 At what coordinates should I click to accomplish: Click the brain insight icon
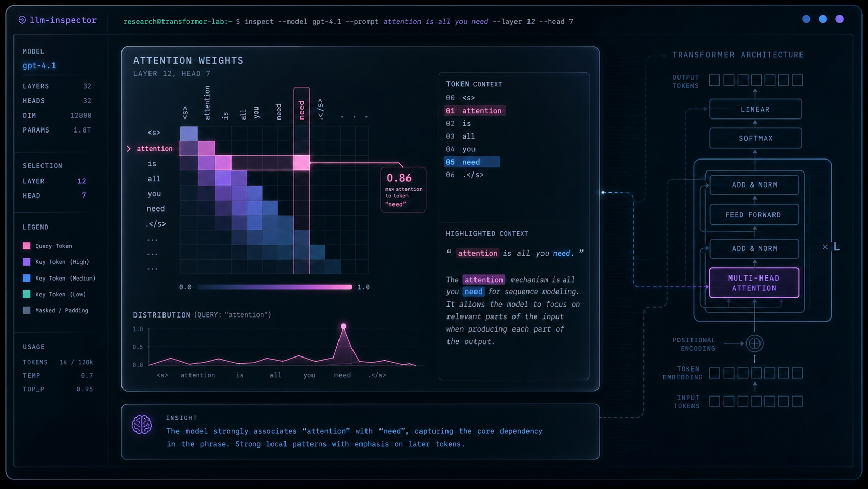pos(142,425)
